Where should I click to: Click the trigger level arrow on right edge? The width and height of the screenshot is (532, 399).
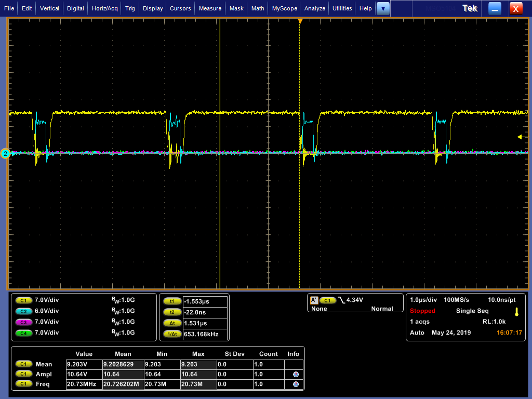[x=520, y=137]
